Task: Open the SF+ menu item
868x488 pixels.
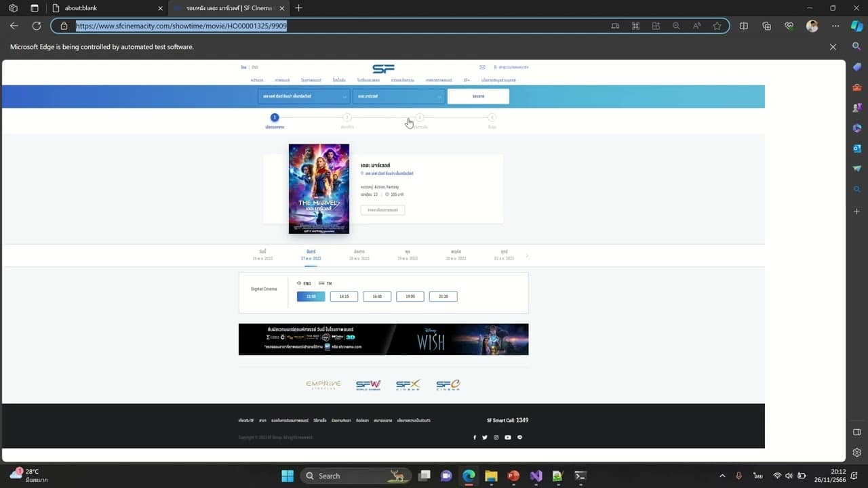Action: click(467, 80)
